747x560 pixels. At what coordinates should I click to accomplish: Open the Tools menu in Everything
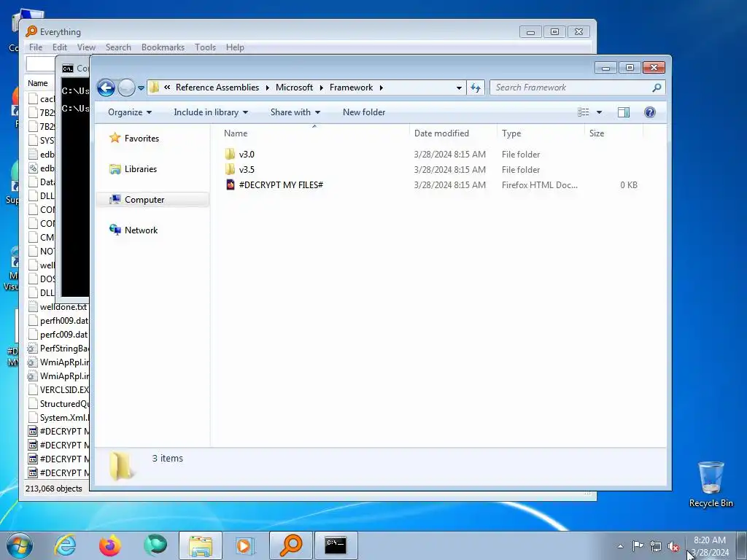pyautogui.click(x=205, y=47)
